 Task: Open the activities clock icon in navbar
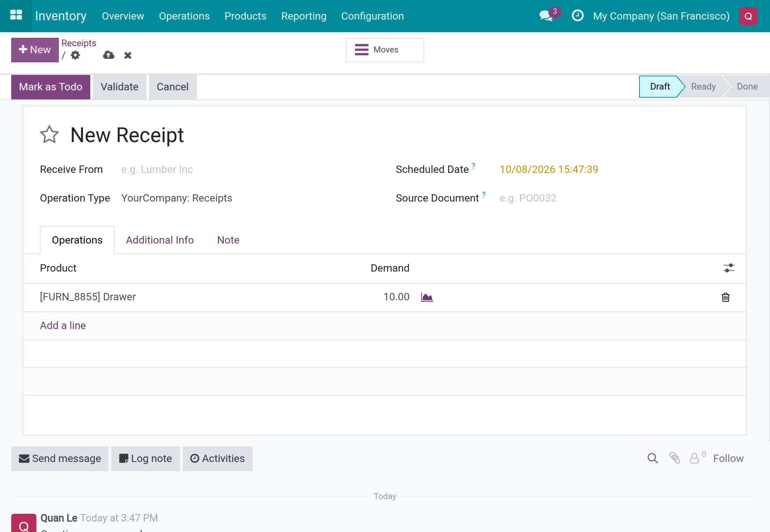pos(577,16)
